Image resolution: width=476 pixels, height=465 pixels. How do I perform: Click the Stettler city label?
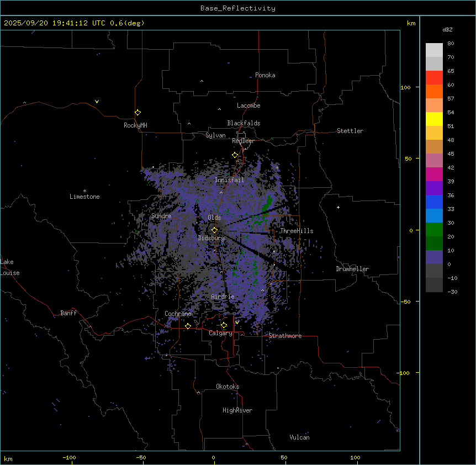click(x=350, y=131)
